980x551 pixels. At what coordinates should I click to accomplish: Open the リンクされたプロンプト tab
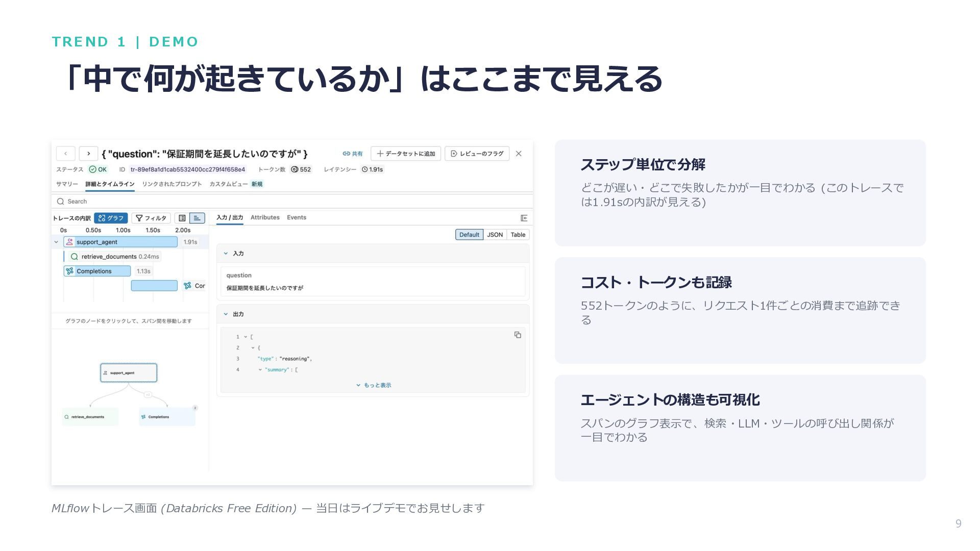[172, 184]
